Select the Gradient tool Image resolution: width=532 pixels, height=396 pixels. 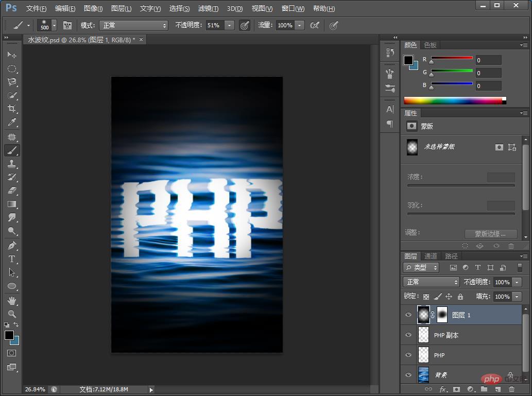click(12, 204)
